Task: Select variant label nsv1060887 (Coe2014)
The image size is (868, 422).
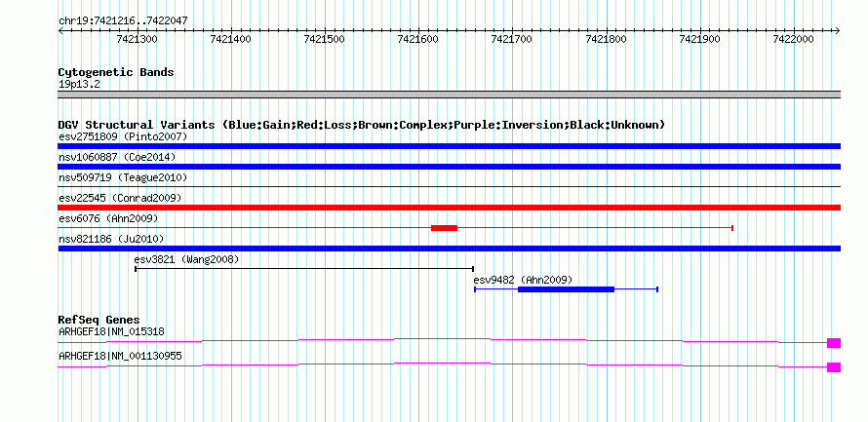Action: tap(117, 157)
